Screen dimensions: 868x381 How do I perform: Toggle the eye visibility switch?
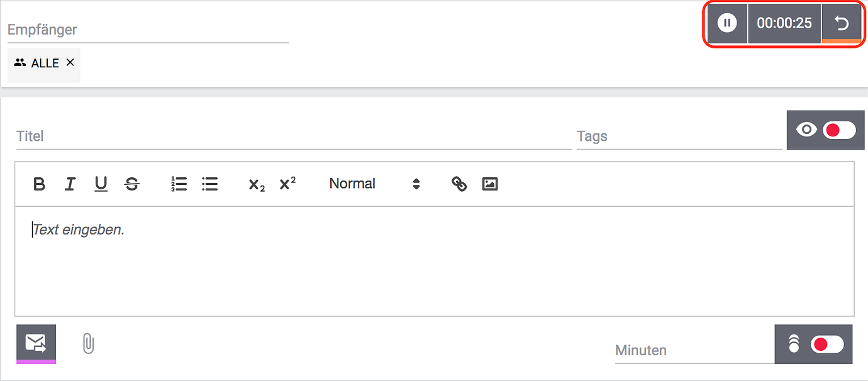(x=839, y=130)
